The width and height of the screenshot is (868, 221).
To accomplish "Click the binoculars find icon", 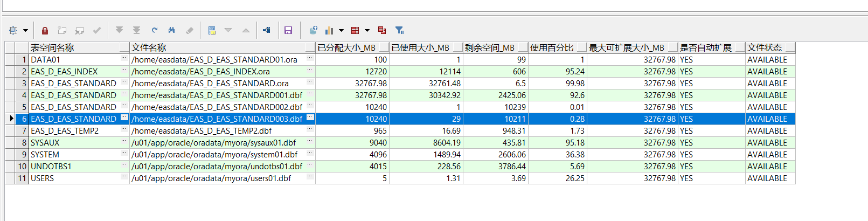I will [x=172, y=31].
